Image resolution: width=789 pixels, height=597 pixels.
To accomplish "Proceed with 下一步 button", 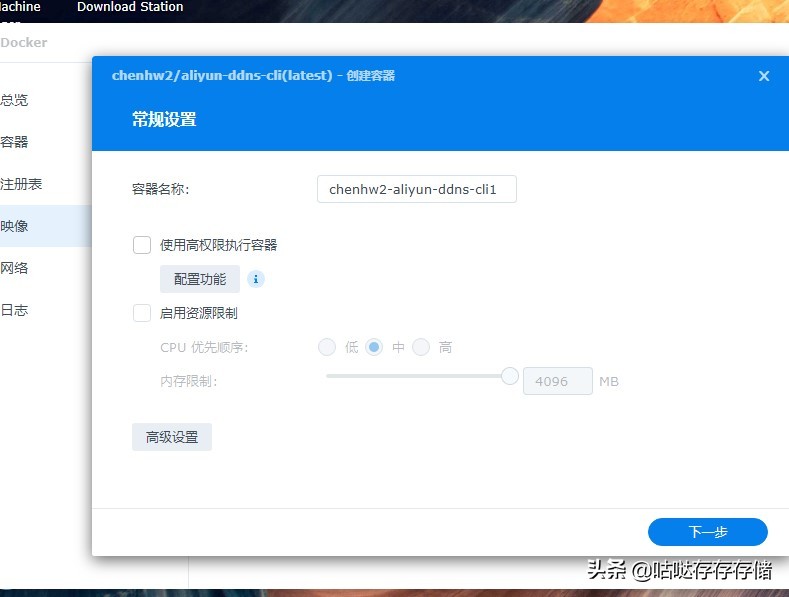I will coord(707,532).
